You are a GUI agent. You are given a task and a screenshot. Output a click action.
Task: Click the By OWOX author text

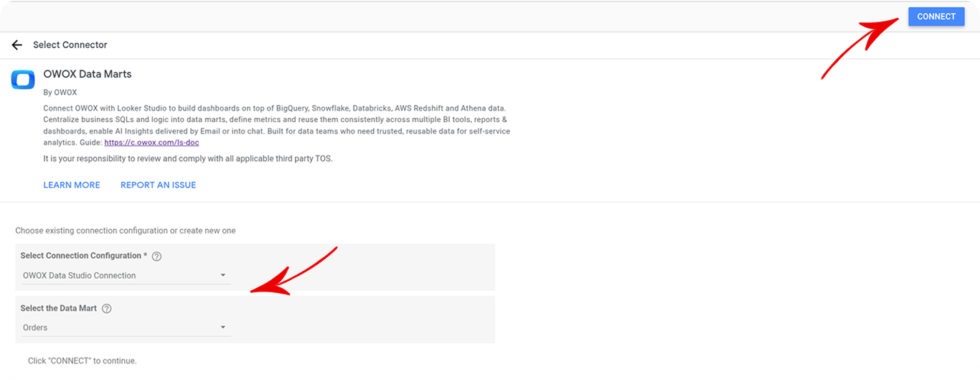pos(60,93)
